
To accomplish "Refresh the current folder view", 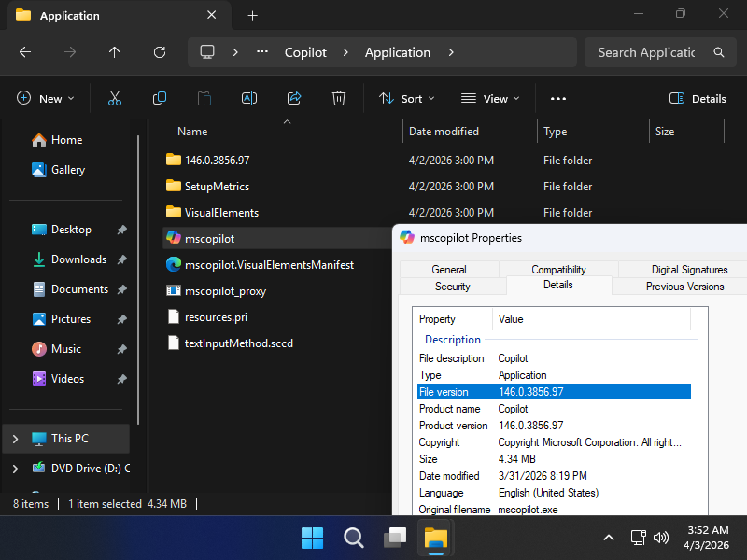I will click(x=159, y=52).
